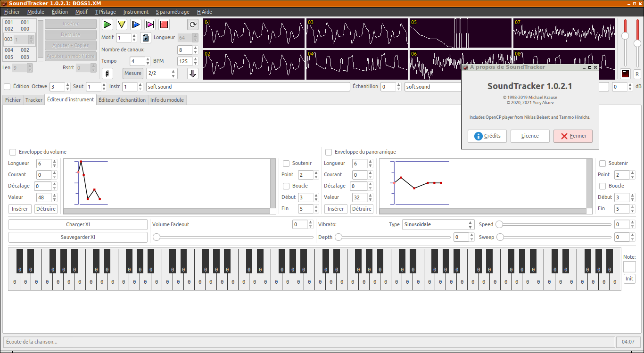This screenshot has width=644, height=353.
Task: Click the vibrato Depth slider
Action: point(393,237)
